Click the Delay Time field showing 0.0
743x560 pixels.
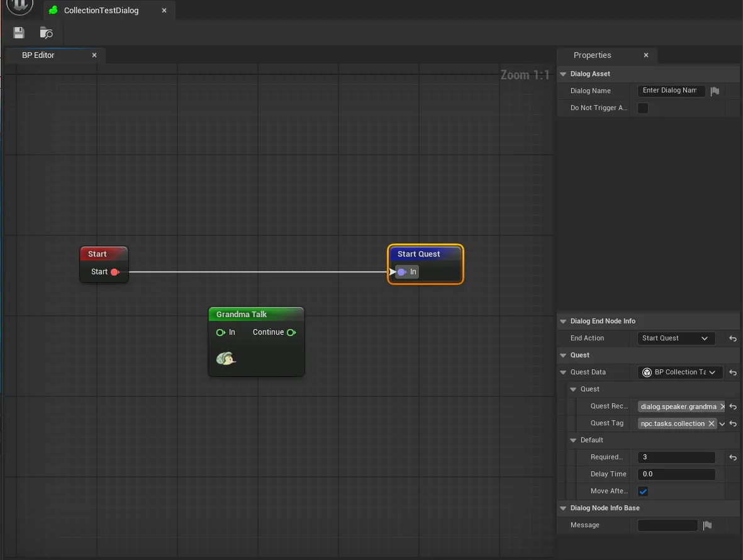coord(676,474)
